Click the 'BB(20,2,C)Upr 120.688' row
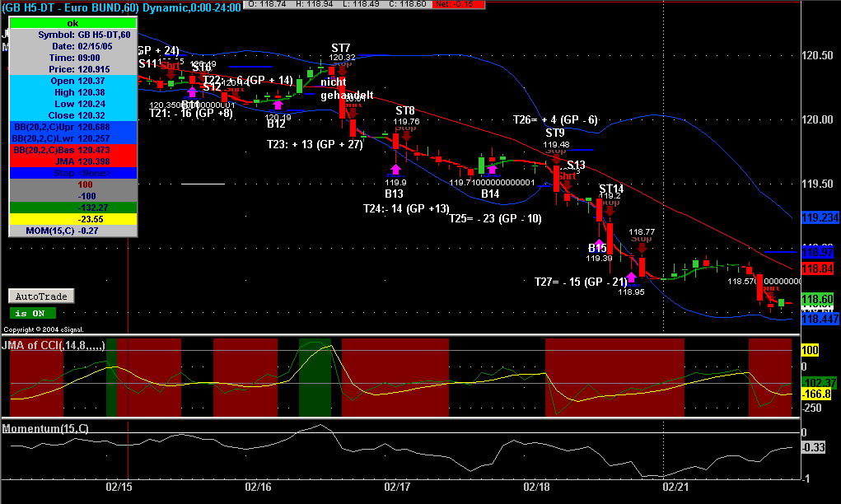 (x=73, y=127)
